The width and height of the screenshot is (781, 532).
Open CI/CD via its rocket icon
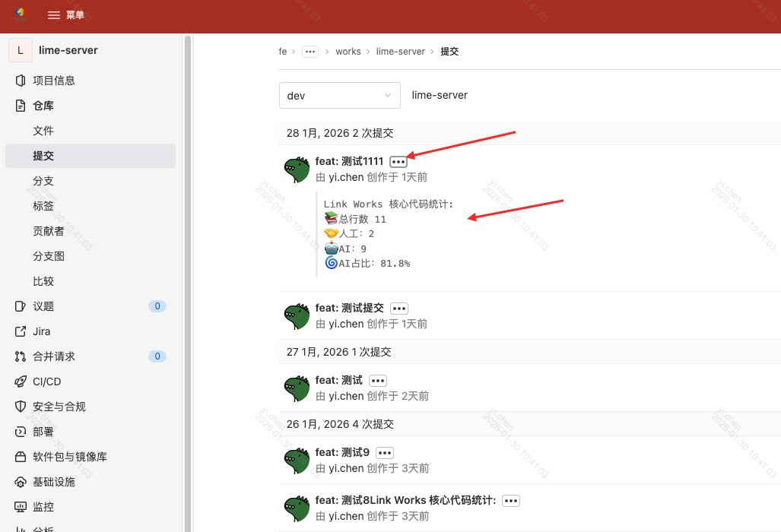[21, 382]
